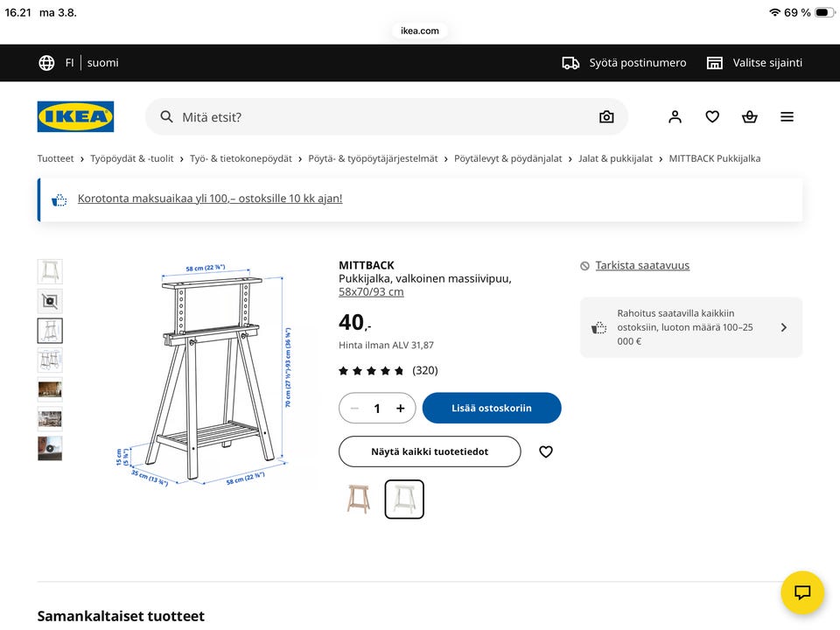Image resolution: width=840 pixels, height=630 pixels.
Task: Open the yellow chat bubble button
Action: pos(802,592)
